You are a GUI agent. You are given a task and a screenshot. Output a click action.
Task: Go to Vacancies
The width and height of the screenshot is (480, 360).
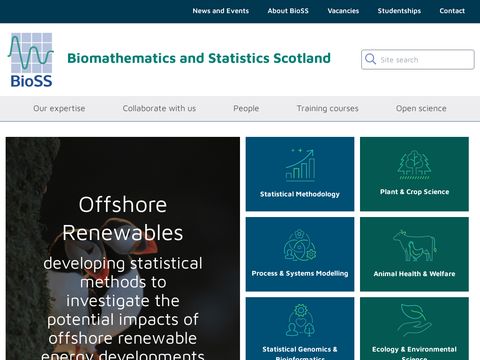tap(343, 11)
